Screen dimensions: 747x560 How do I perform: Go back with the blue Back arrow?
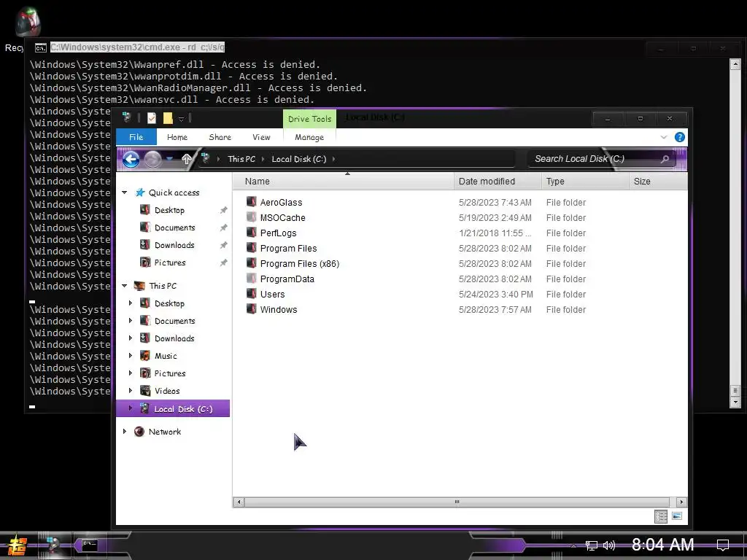131,159
